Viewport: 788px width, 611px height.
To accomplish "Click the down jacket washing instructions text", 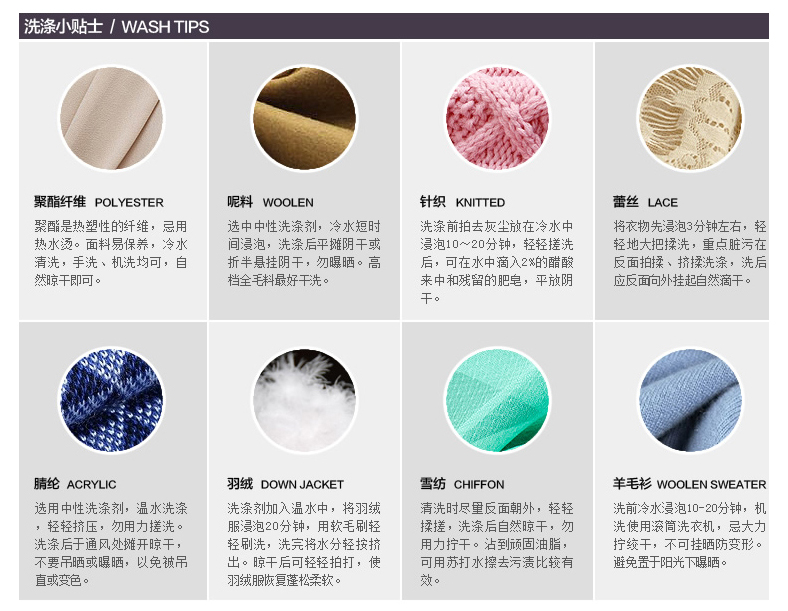I will tap(304, 544).
